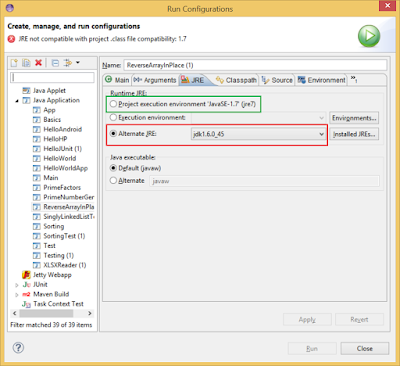The width and height of the screenshot is (400, 366).
Task: Select Testing (1) configuration
Action: (59, 255)
